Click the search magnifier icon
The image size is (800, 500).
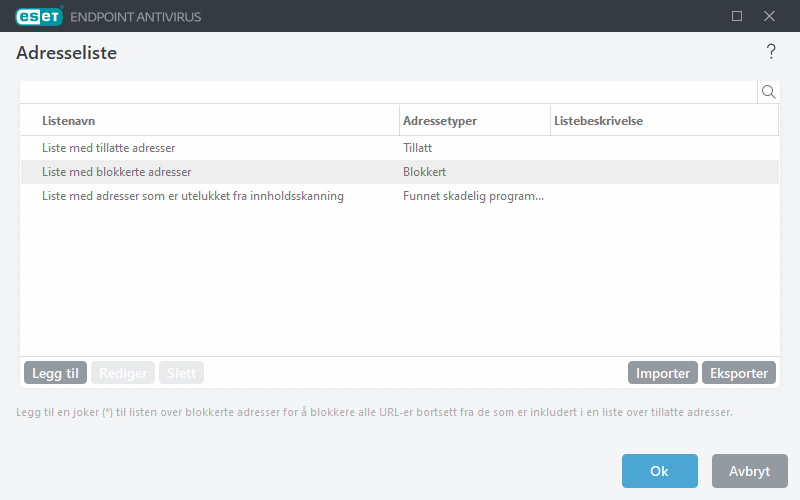769,92
